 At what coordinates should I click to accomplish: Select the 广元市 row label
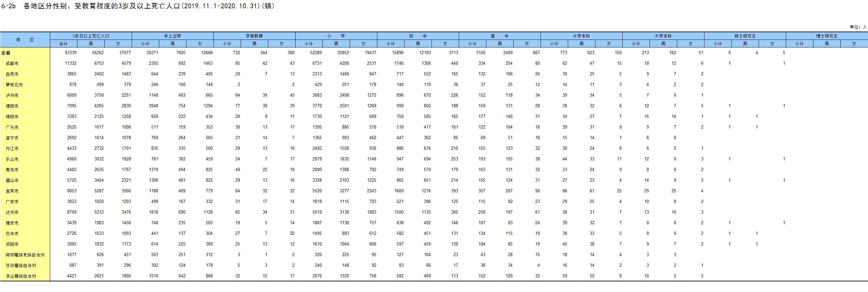(x=12, y=127)
